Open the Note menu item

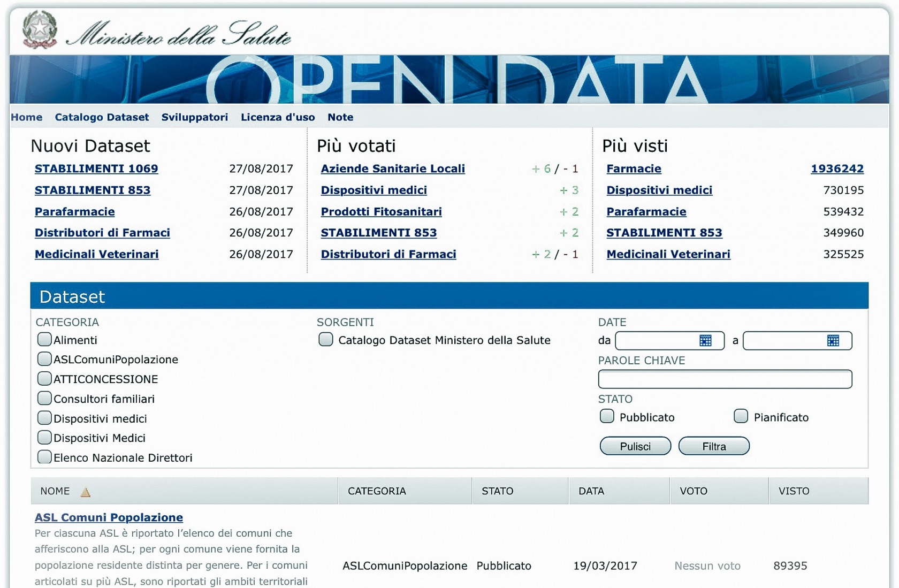[x=340, y=117]
